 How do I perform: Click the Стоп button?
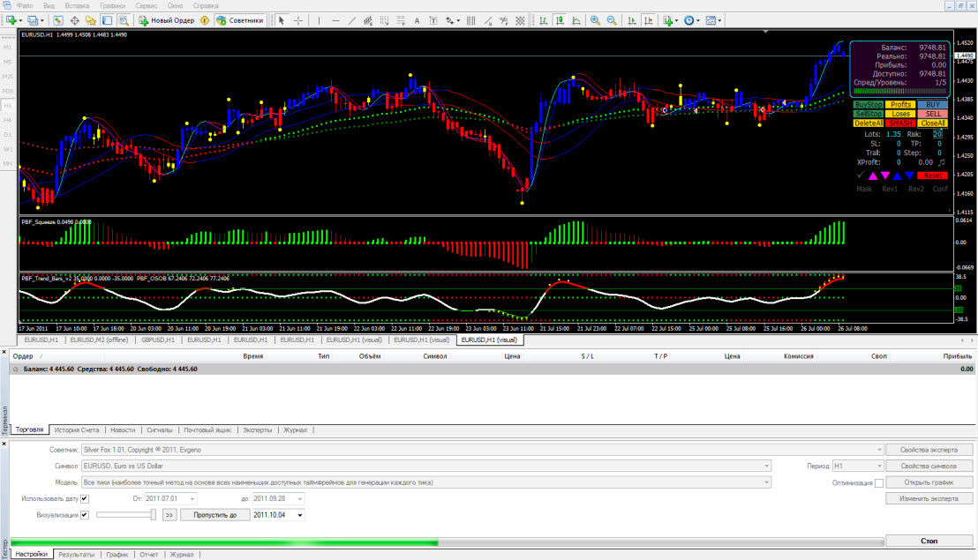point(929,541)
